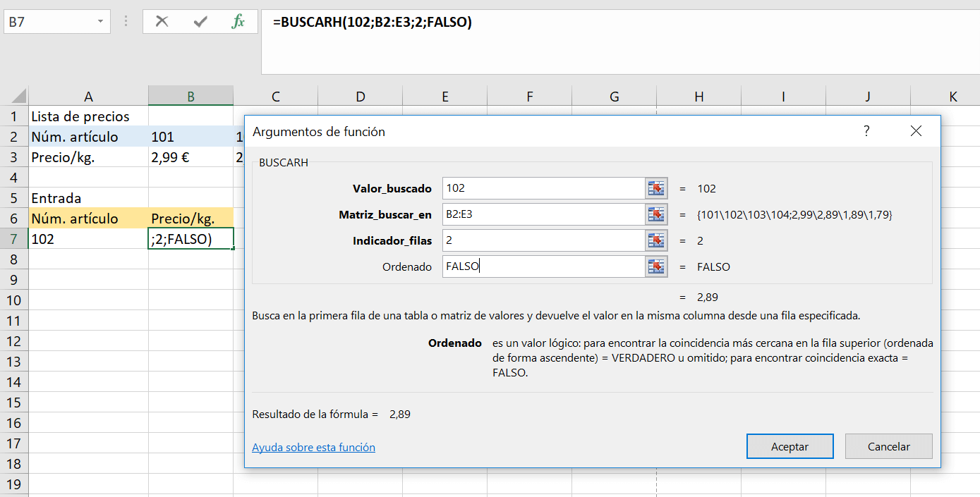Click 'Resultado de la fórmula' text
Viewport: 980px width, 497px height.
click(315, 414)
